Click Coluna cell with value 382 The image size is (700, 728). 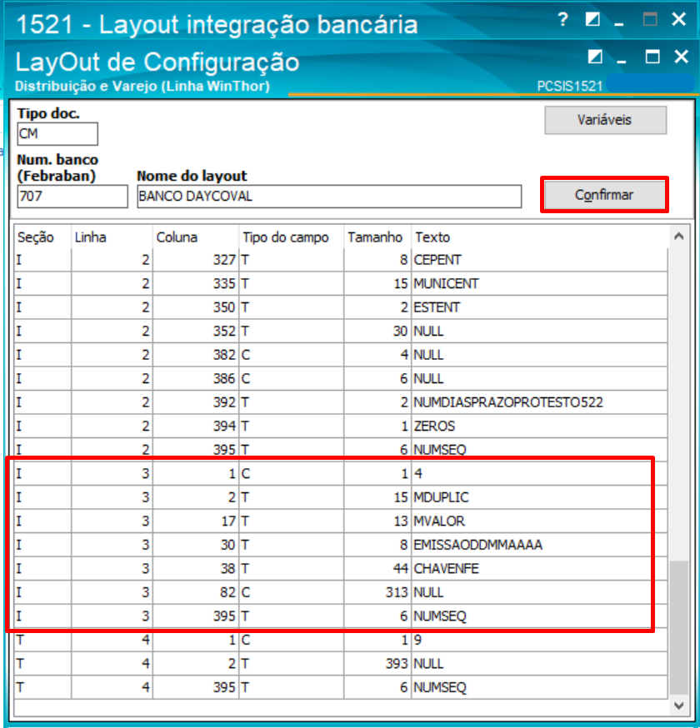[196, 355]
